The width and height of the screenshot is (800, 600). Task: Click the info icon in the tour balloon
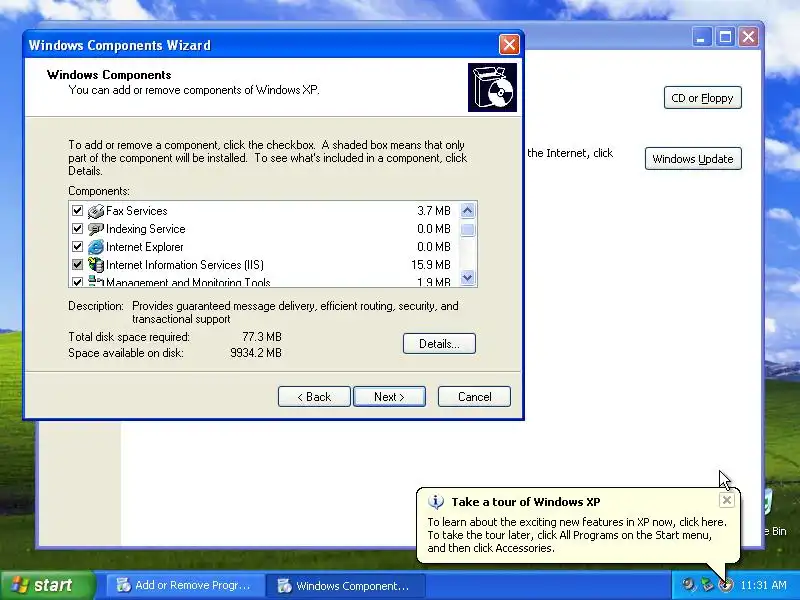435,502
